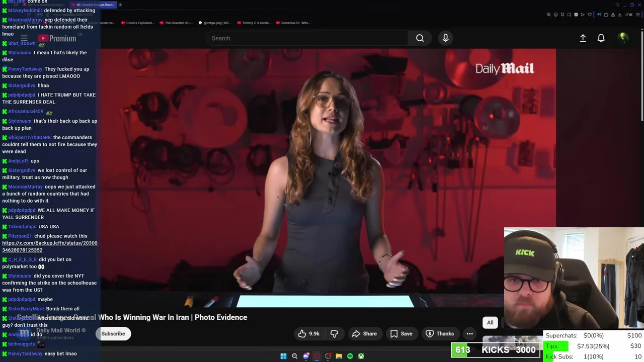This screenshot has height=362, width=644.
Task: Open the x.com BackupJeffx status link in chat
Action: click(x=50, y=246)
